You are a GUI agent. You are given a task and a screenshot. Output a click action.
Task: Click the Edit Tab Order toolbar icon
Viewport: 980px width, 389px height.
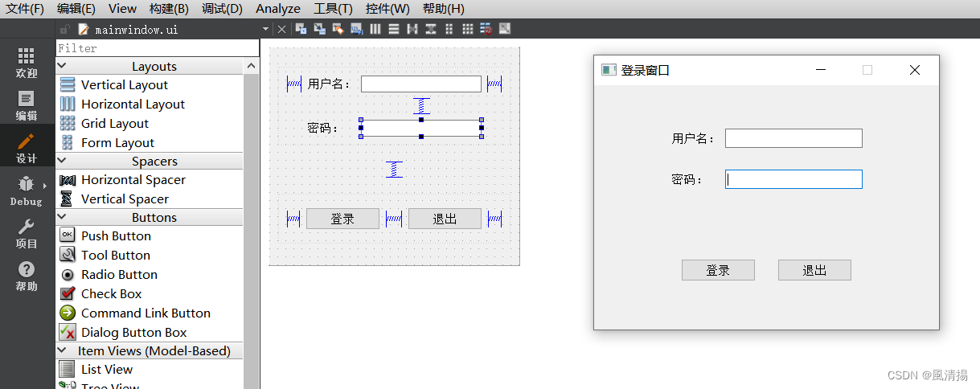click(x=357, y=29)
